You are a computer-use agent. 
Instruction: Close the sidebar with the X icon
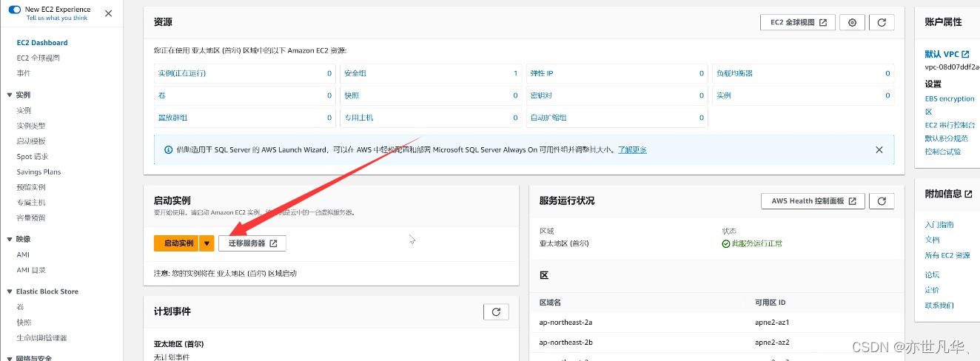tap(108, 13)
